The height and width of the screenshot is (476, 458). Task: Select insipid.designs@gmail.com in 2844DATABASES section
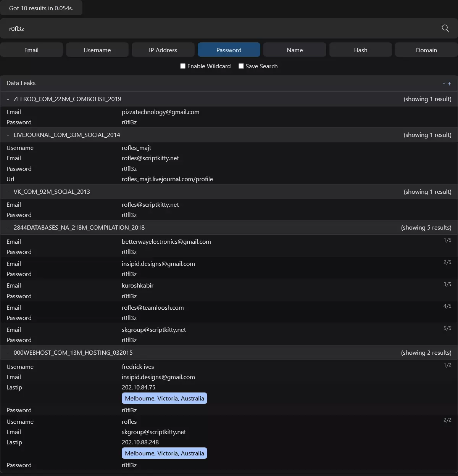[x=158, y=264]
